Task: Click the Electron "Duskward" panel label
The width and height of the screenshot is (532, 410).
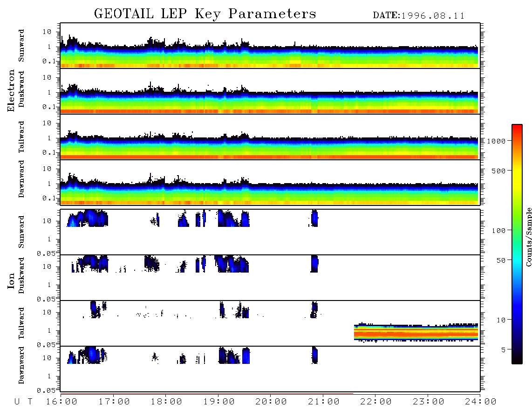Action: pos(21,89)
